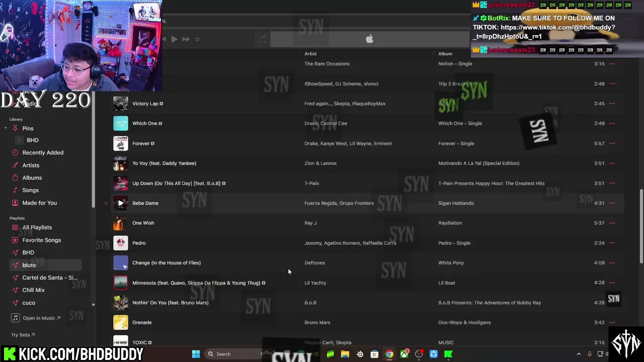644x362 pixels.
Task: Skip to next track in player
Action: point(186,39)
